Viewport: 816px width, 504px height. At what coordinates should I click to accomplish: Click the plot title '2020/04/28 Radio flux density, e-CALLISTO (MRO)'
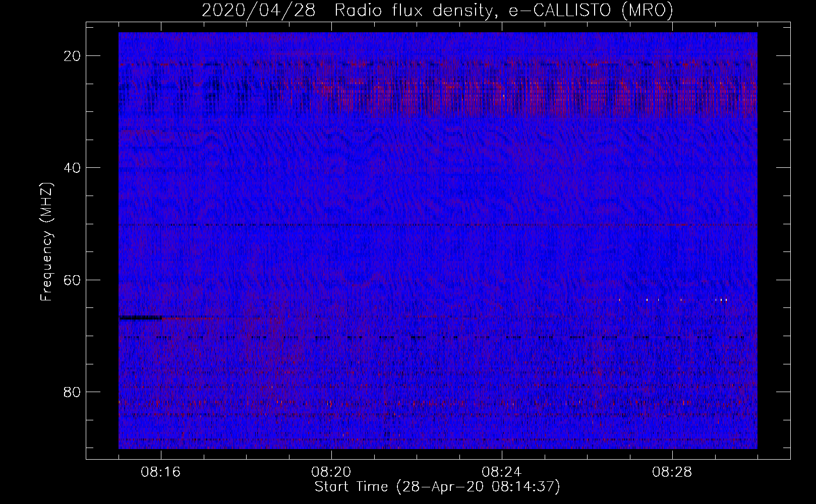pyautogui.click(x=437, y=10)
